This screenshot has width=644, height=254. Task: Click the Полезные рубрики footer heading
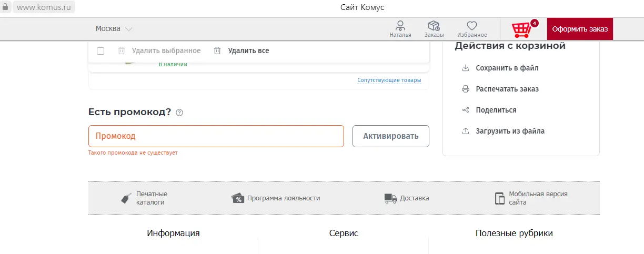tap(514, 233)
